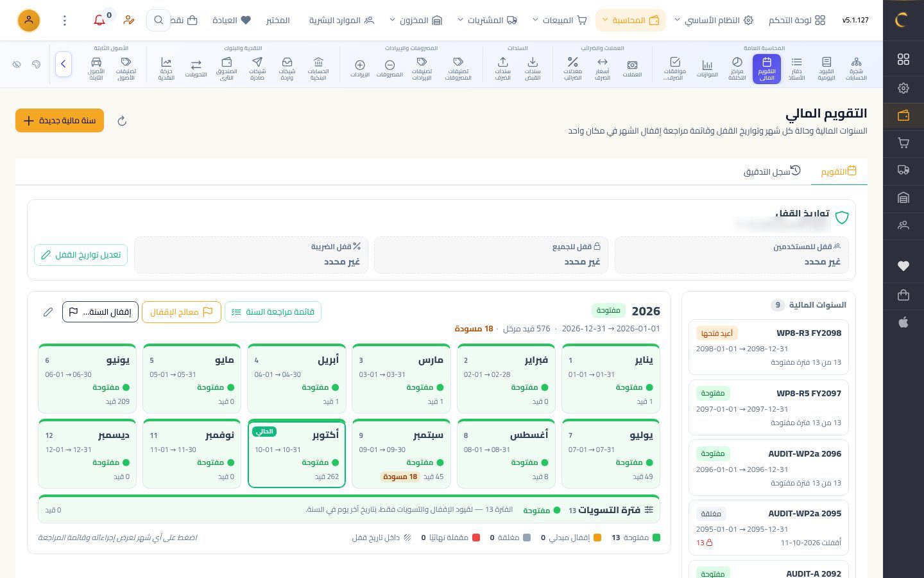
Task: Open سندات القبض receipt vouchers
Action: (x=533, y=69)
